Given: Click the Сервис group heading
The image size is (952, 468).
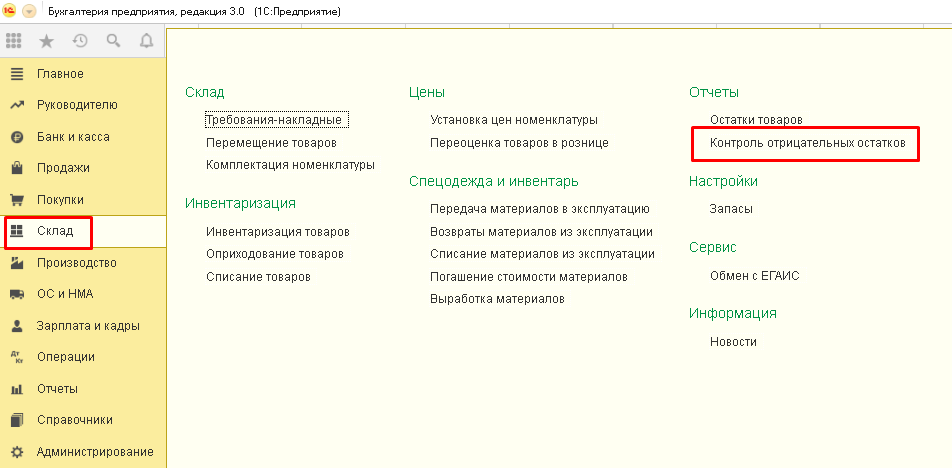Looking at the screenshot, I should coord(713,247).
